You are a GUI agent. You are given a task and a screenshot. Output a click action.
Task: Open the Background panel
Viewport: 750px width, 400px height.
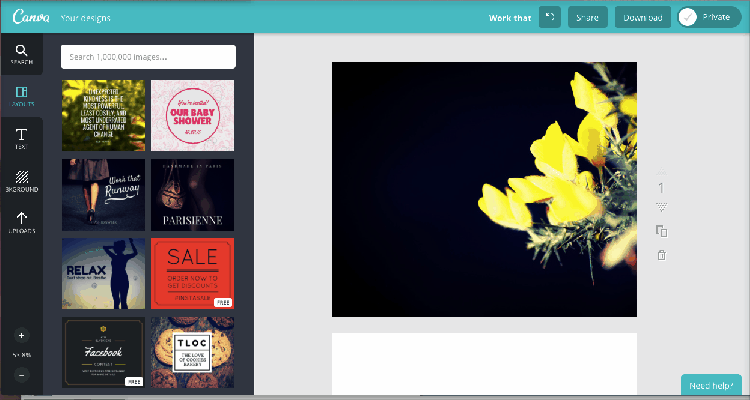click(21, 180)
